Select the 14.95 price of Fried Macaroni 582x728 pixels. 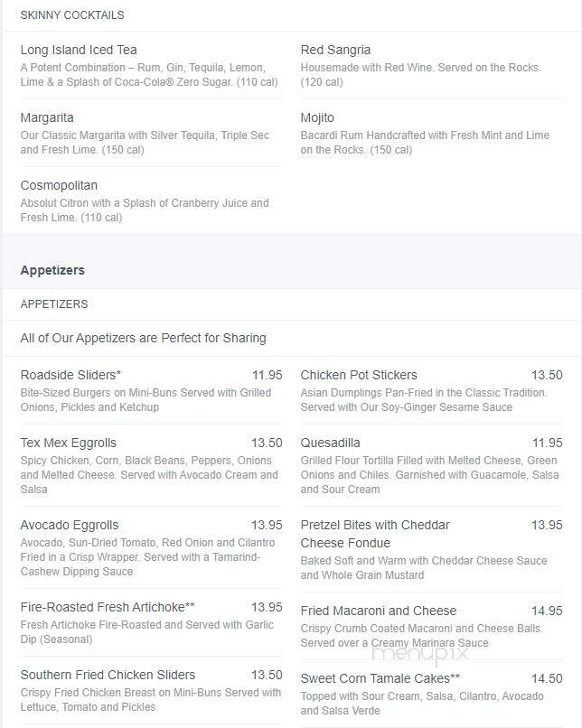[x=547, y=611]
